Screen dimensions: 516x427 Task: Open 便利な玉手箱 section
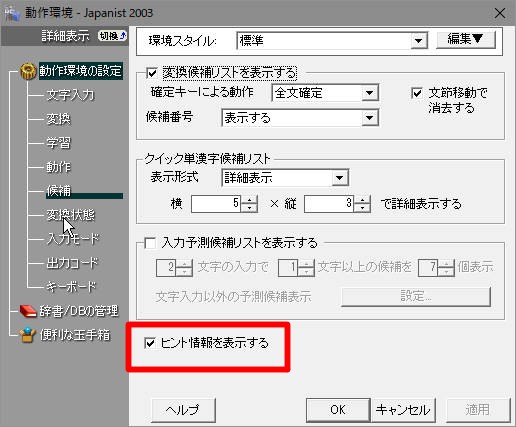75,335
